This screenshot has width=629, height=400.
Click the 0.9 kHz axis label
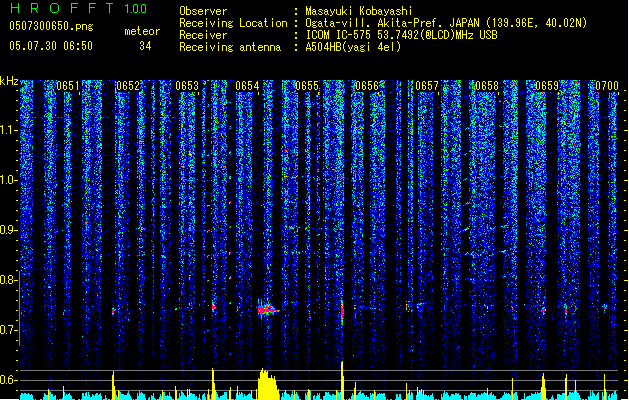pyautogui.click(x=9, y=230)
